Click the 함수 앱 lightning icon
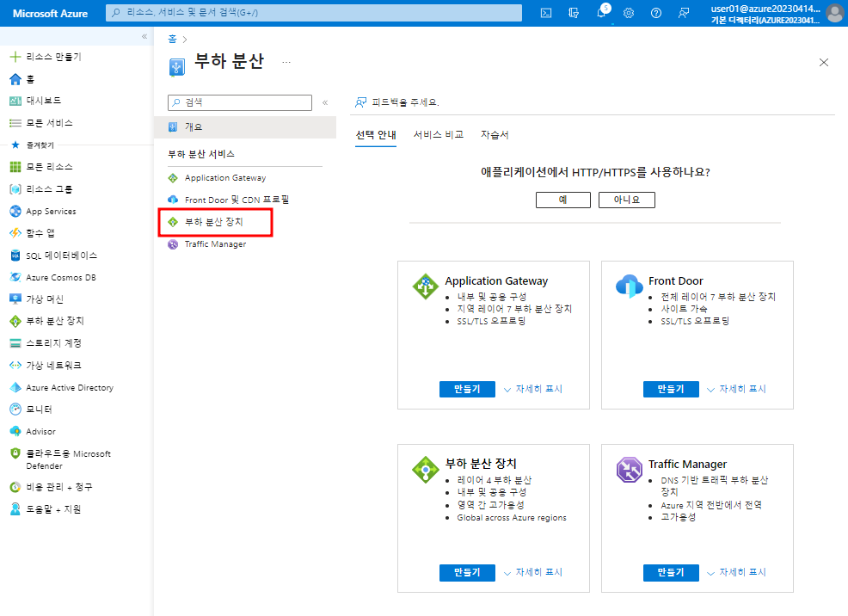The height and width of the screenshot is (616, 848). click(15, 233)
